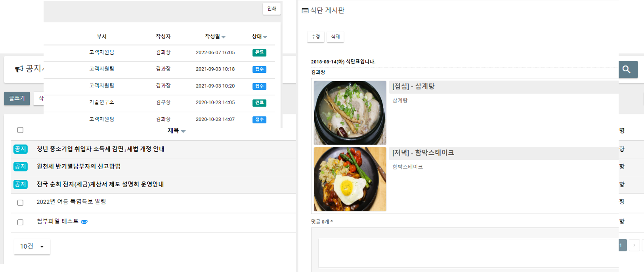
Task: Toggle the select-all checkbox in list header
Action: pos(20,130)
